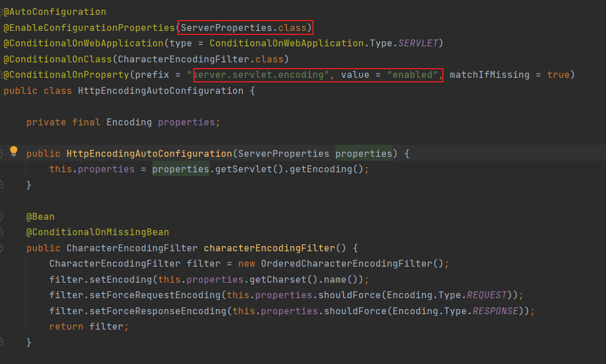Click the @ConditionalOnMissingBean annotation
Viewport: 606px width, 364px height.
98,232
